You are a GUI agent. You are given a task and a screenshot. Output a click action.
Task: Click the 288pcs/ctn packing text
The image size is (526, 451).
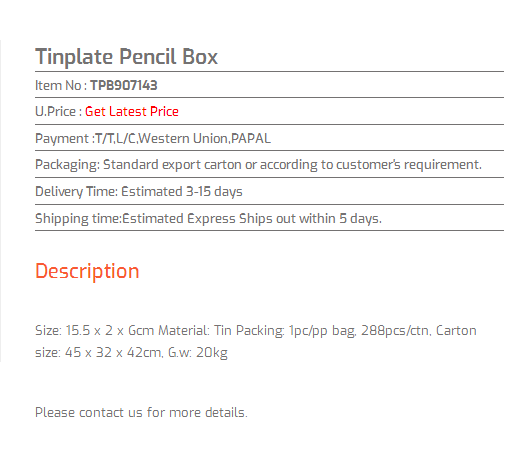coord(396,331)
